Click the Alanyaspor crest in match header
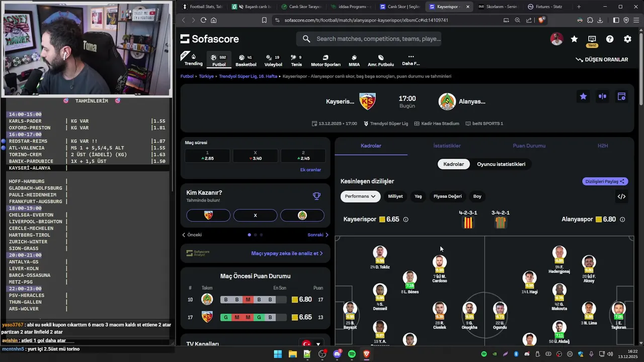The image size is (644, 362). point(446,101)
